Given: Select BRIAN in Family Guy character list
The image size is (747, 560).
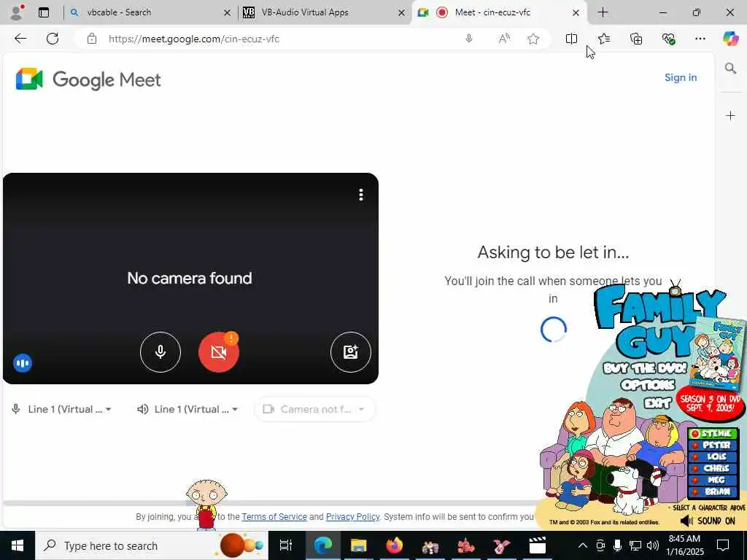Looking at the screenshot, I should coord(713,491).
